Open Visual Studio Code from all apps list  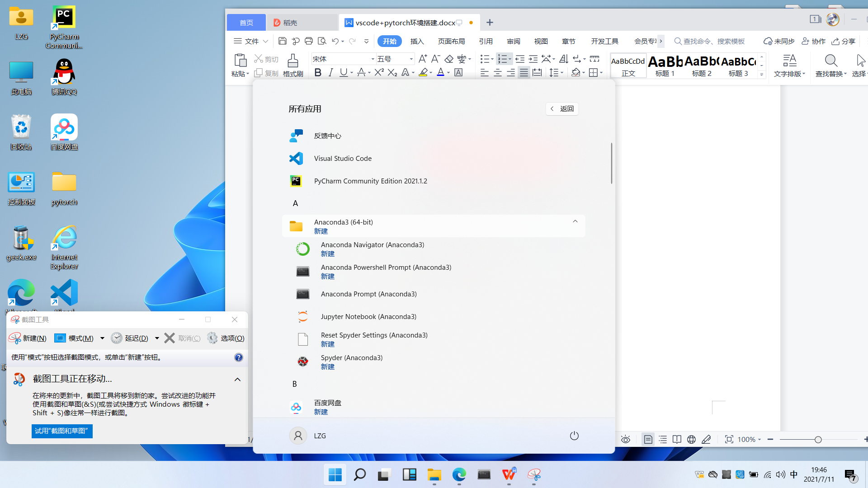point(433,158)
